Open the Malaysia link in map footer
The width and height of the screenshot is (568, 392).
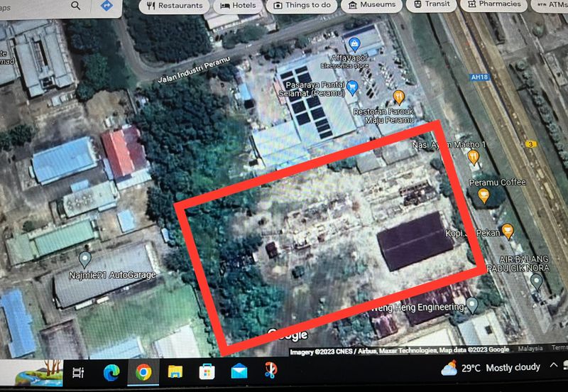530,348
